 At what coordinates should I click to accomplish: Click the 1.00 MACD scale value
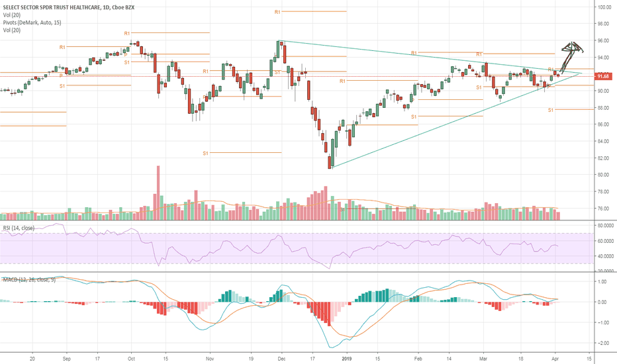[602, 282]
